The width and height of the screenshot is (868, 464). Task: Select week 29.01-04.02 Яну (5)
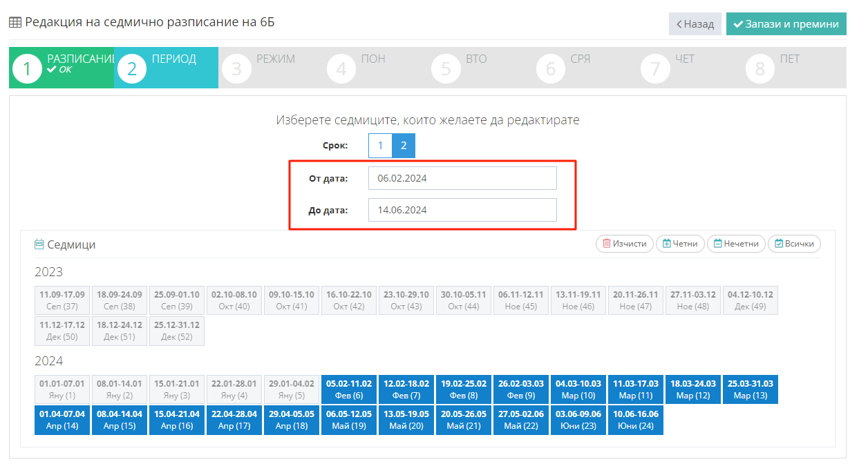[x=292, y=389]
